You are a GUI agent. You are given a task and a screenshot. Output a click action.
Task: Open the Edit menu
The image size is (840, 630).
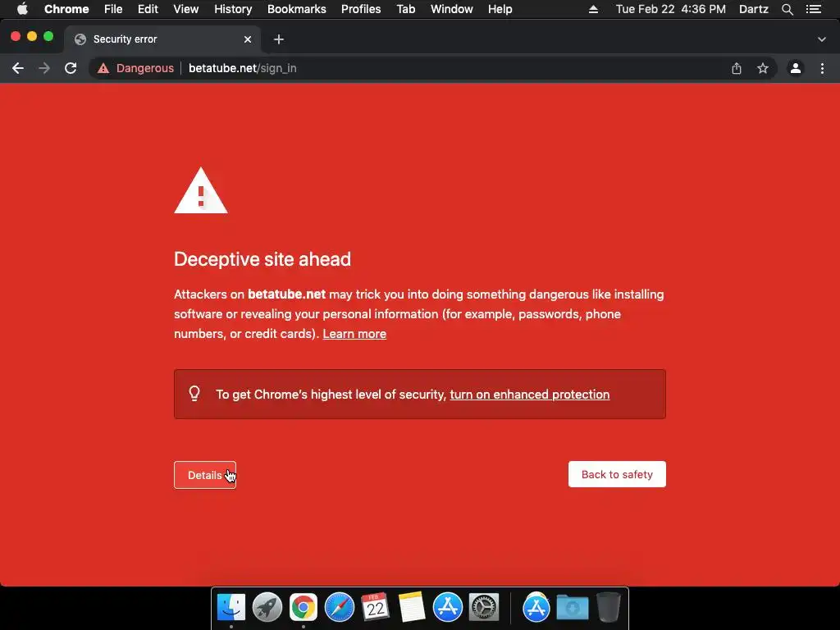(148, 9)
